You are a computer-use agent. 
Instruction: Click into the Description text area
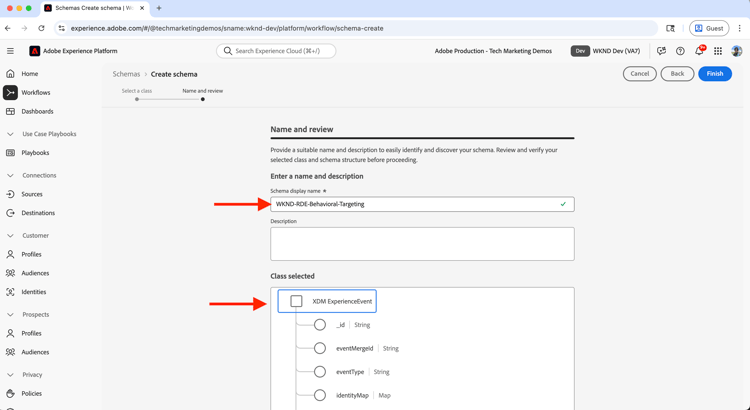pos(422,244)
